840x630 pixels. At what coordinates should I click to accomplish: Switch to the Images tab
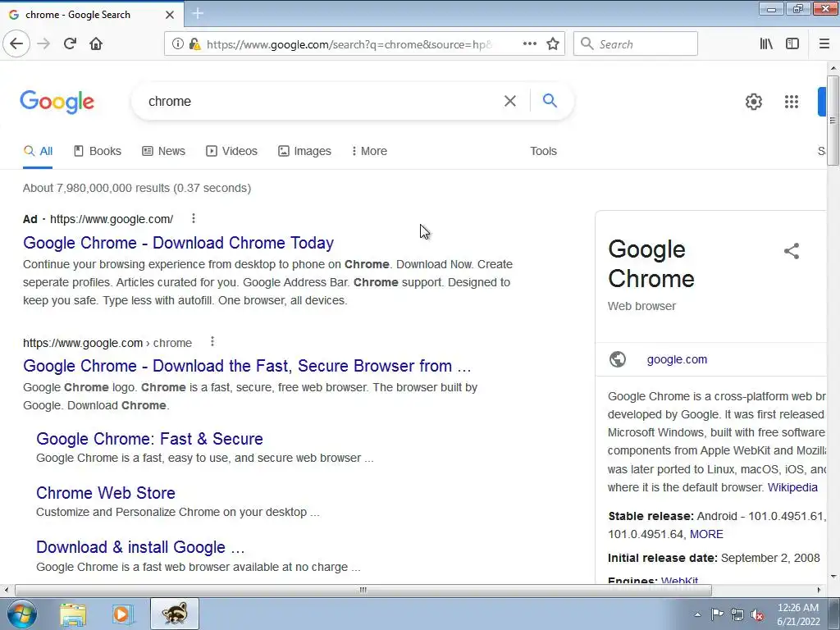point(304,151)
